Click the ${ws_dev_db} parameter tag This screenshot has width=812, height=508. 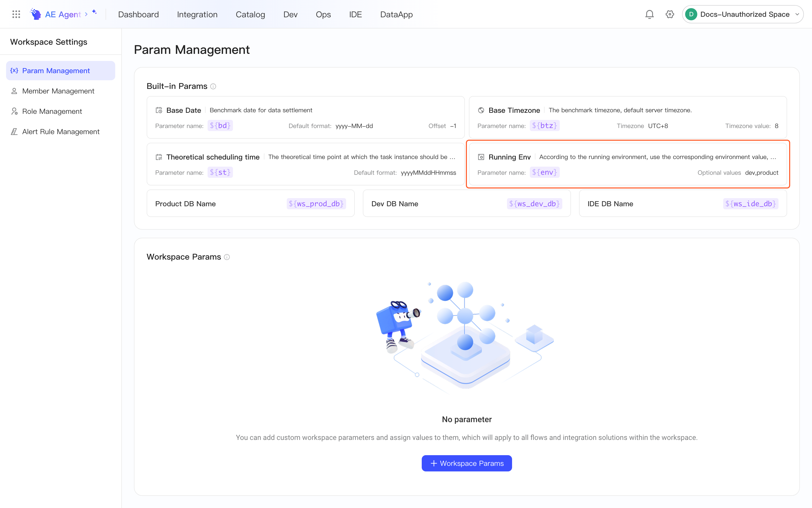(x=534, y=204)
